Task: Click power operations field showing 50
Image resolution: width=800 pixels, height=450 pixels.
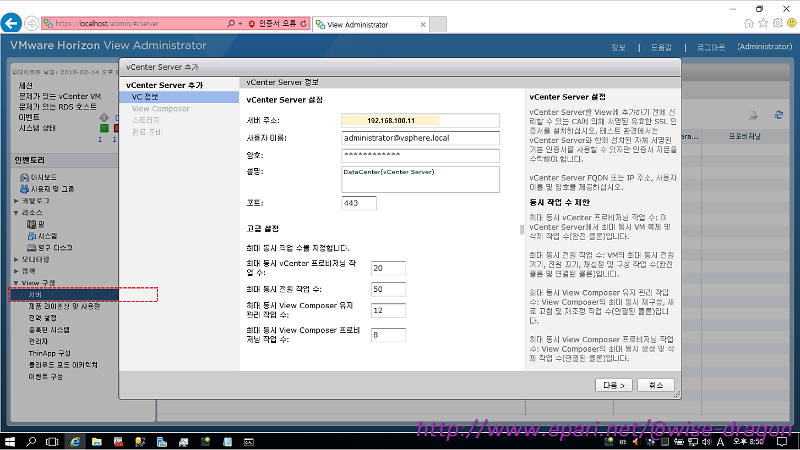Action: click(x=388, y=289)
